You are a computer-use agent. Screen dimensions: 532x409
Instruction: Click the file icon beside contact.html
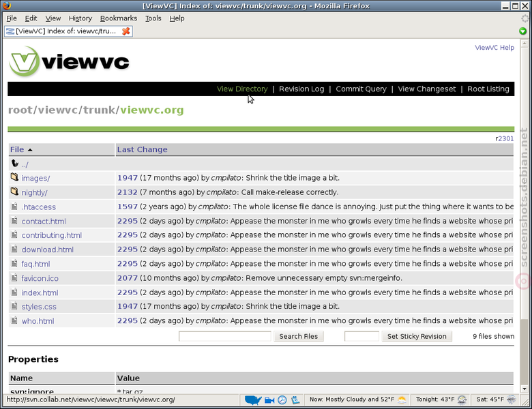click(x=14, y=221)
